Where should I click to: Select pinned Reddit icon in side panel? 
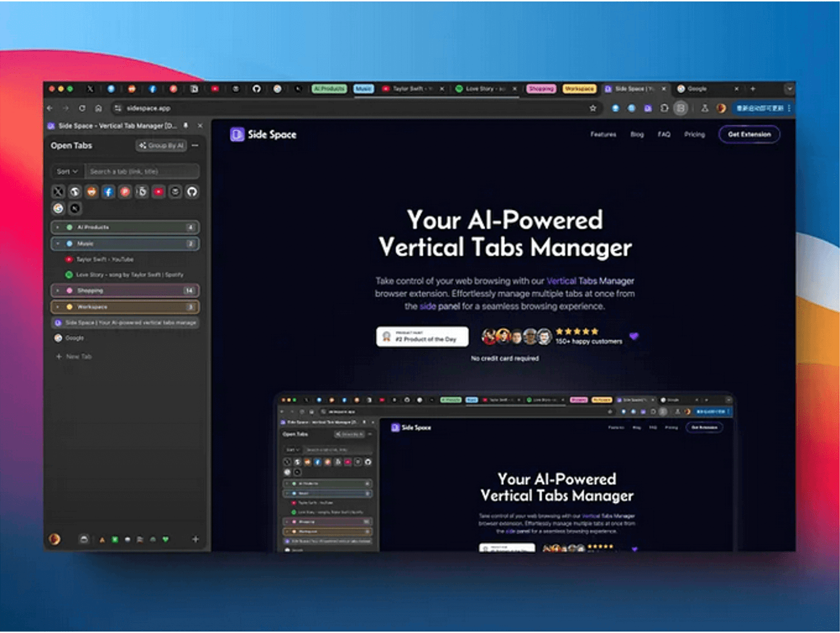92,192
